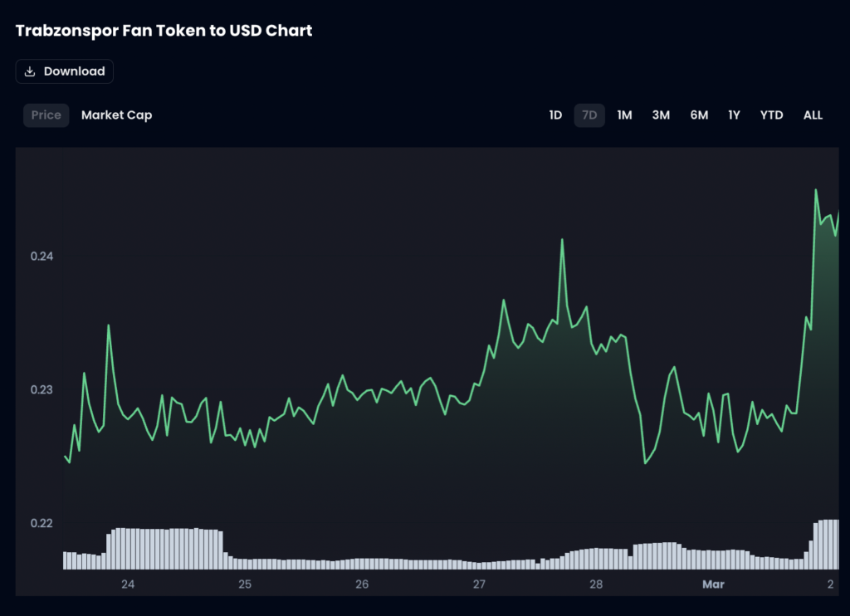This screenshot has height=616, width=850.
Task: Set chart range to 3M
Action: (x=661, y=115)
